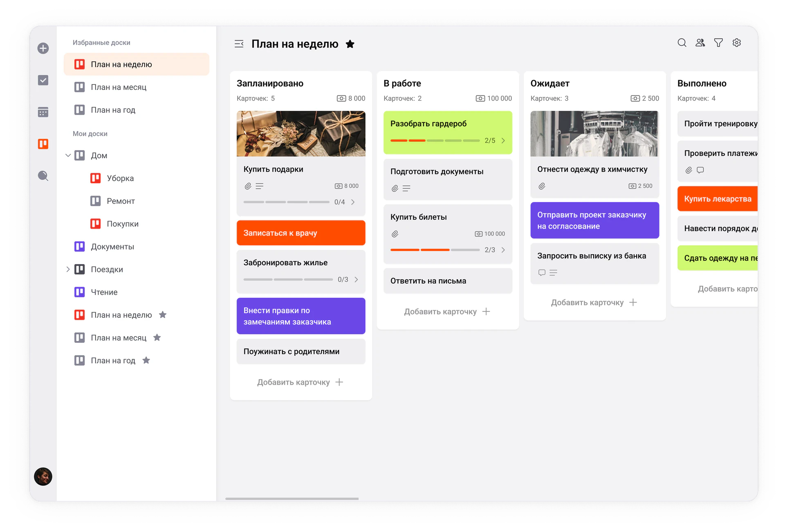Click the 8 000 budget on Купить подарки card
This screenshot has height=532, width=785.
pos(346,186)
